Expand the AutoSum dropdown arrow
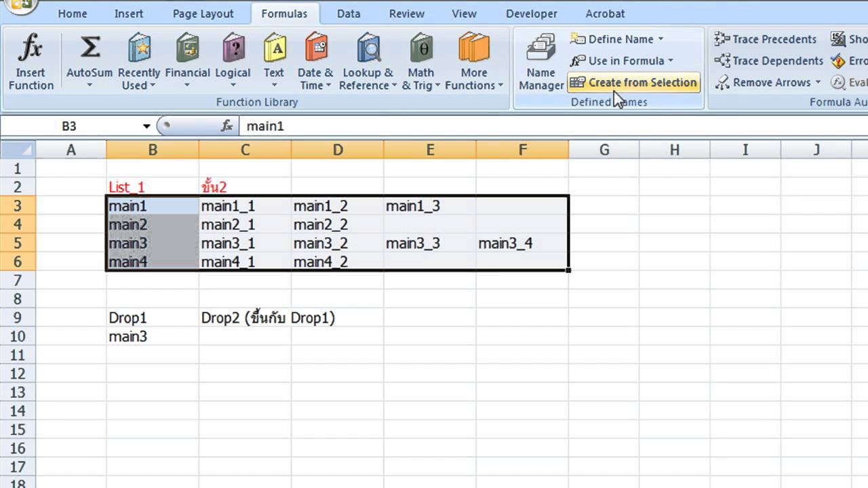The image size is (868, 488). tap(90, 85)
